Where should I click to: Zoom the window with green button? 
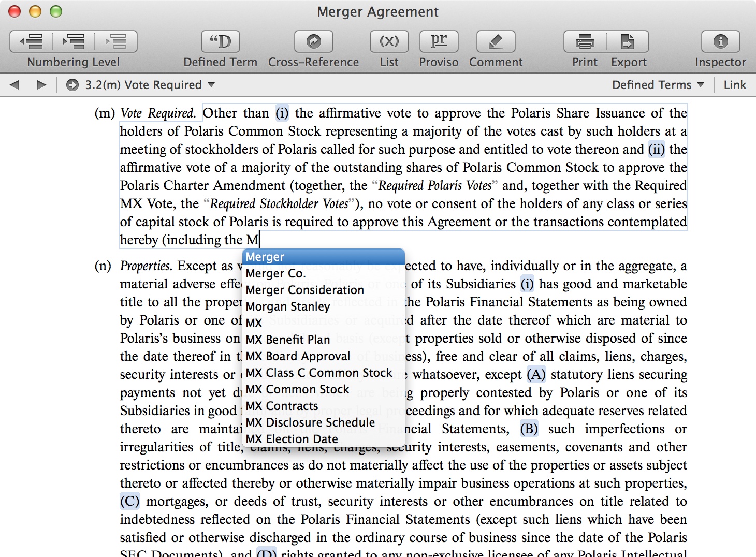point(55,11)
